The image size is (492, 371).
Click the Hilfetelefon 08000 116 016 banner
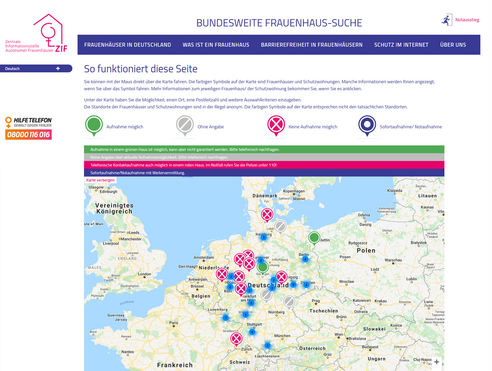pyautogui.click(x=28, y=128)
